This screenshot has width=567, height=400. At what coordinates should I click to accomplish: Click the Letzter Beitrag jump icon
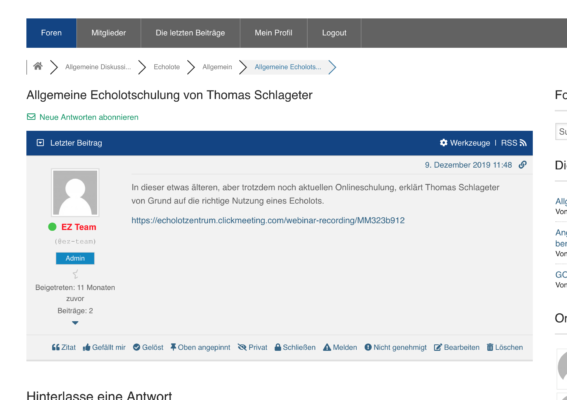click(40, 143)
